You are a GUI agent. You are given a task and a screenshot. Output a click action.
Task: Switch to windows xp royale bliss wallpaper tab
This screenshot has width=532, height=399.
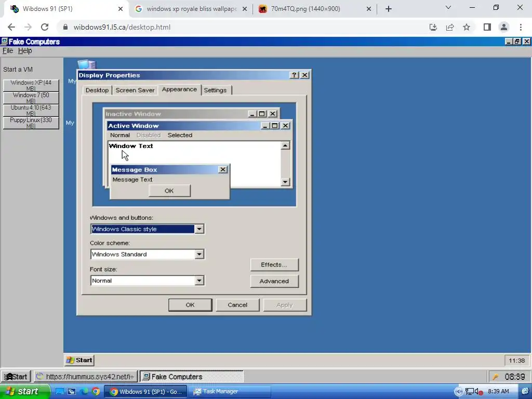point(191,9)
